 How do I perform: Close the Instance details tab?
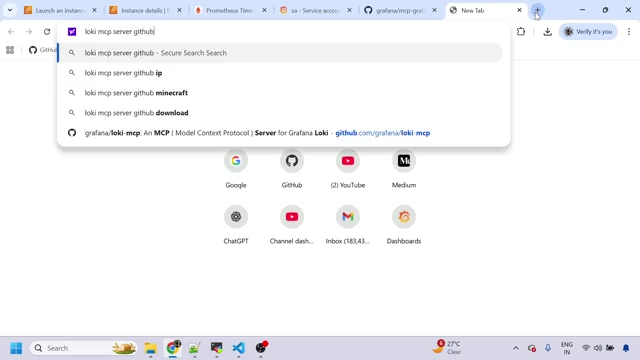[179, 10]
